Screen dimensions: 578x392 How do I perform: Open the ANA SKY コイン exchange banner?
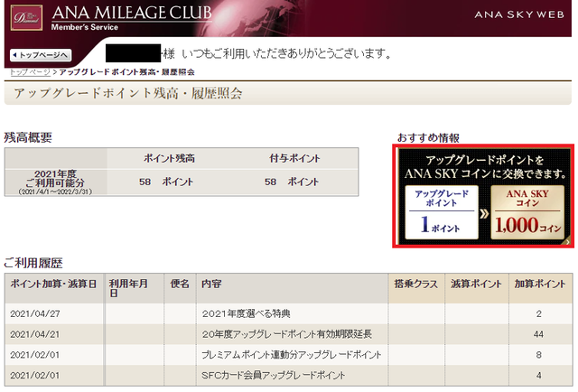tap(483, 196)
